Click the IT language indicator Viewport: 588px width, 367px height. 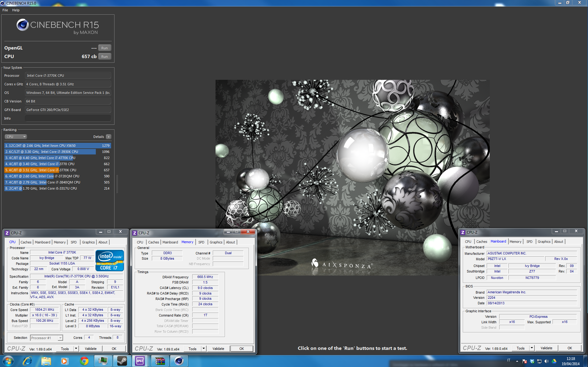pos(509,360)
